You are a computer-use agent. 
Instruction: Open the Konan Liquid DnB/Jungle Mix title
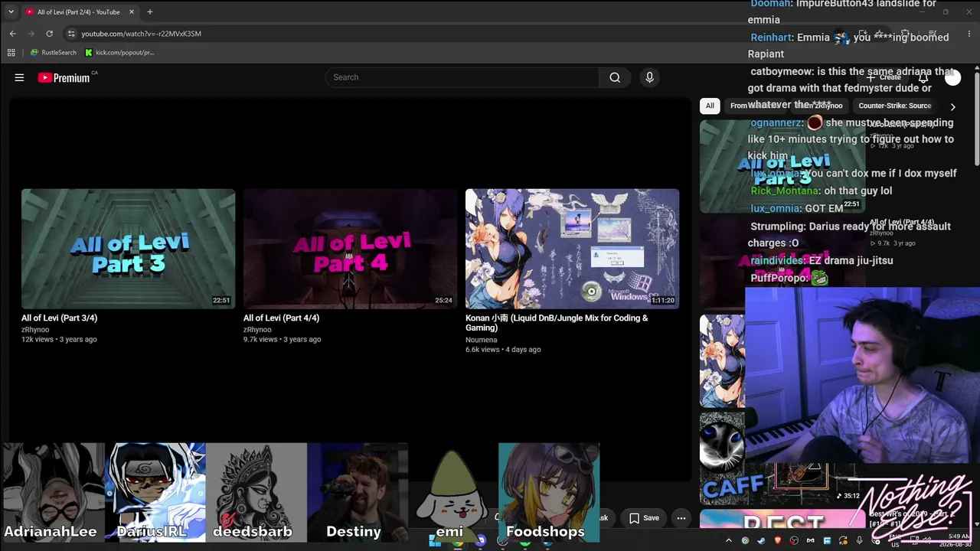pyautogui.click(x=557, y=323)
